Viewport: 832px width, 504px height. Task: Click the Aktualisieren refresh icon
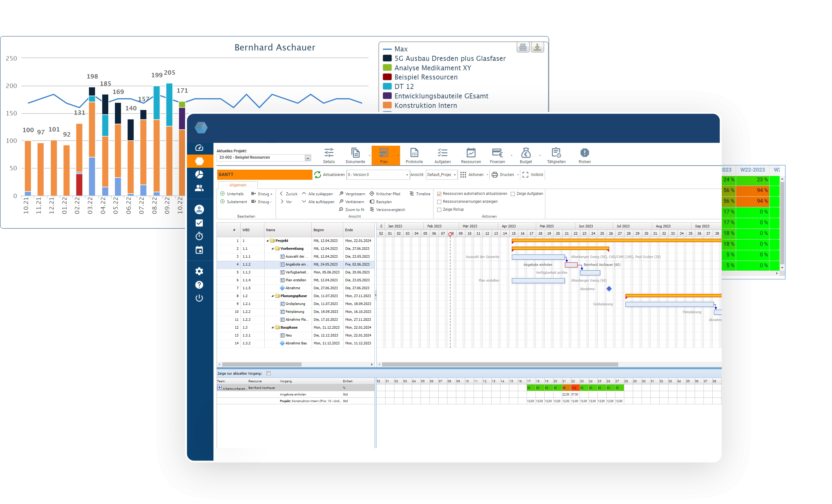[317, 175]
